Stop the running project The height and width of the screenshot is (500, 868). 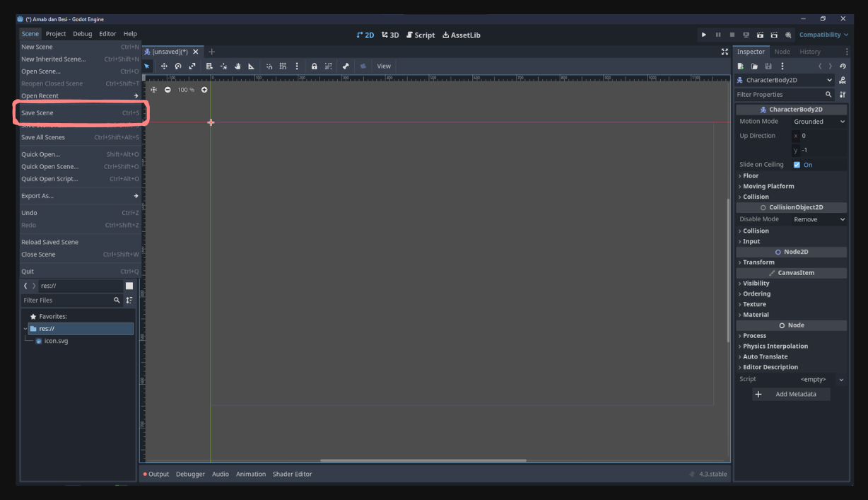point(732,35)
